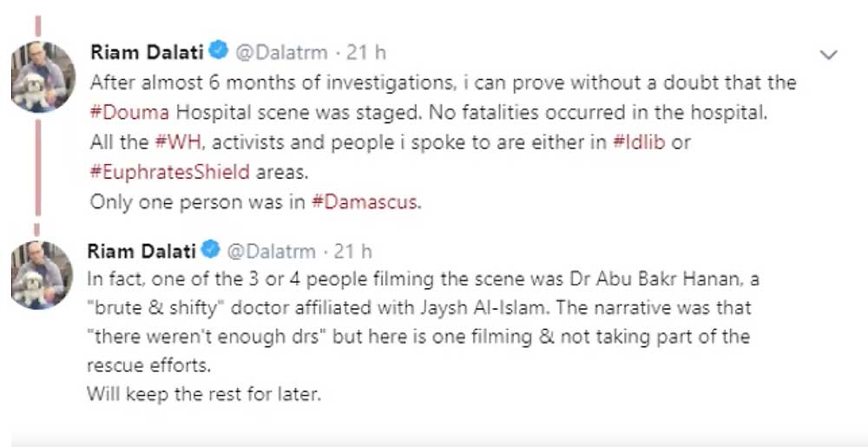Follow the #Idlib hashtag link
Viewport: 868px width, 447px height.
638,143
